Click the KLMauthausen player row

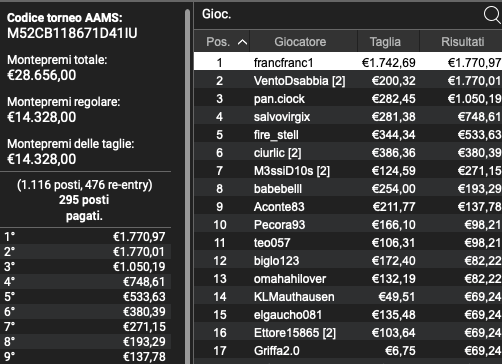coord(348,297)
